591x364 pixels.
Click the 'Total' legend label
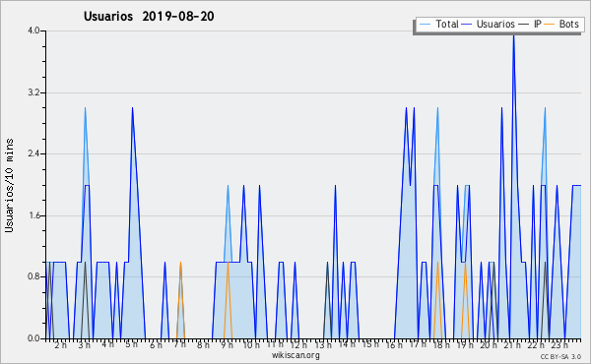tap(447, 24)
